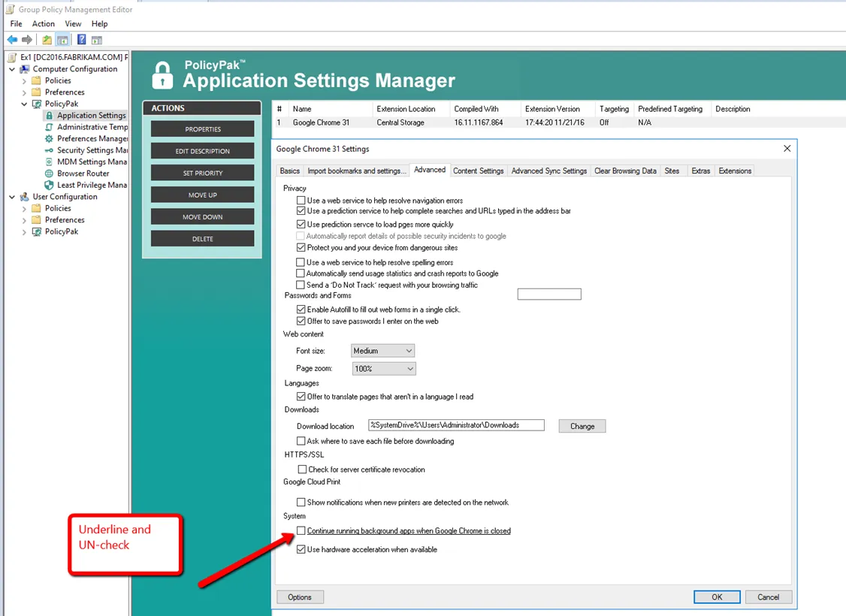
Task: Switch to the Content Settings tab
Action: point(478,171)
